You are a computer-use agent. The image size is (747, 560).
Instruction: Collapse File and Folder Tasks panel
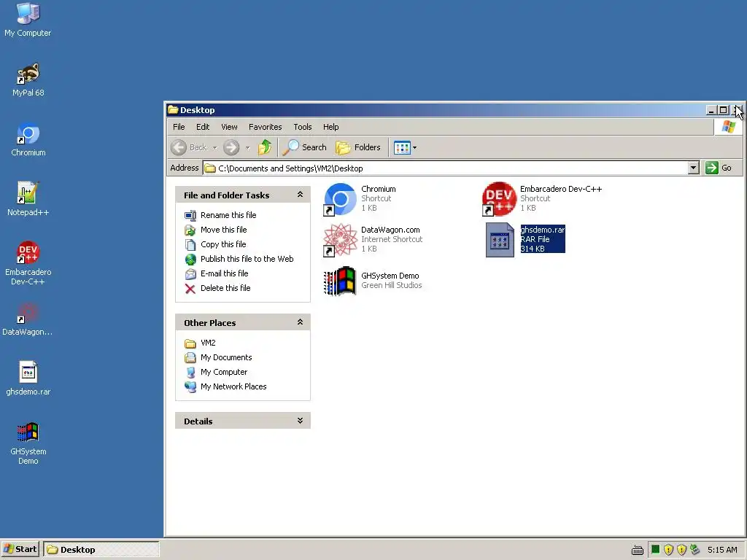[x=300, y=194]
